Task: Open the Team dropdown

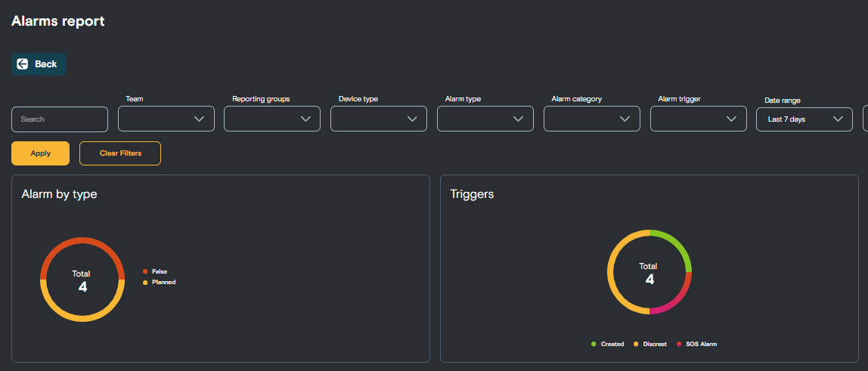Action: (x=166, y=119)
